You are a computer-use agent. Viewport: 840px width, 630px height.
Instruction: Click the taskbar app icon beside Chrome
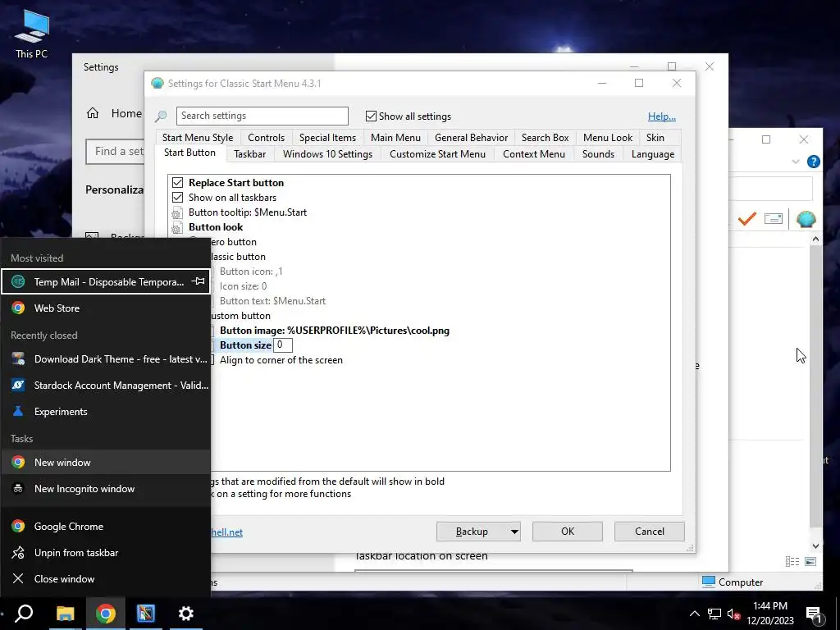pyautogui.click(x=146, y=614)
